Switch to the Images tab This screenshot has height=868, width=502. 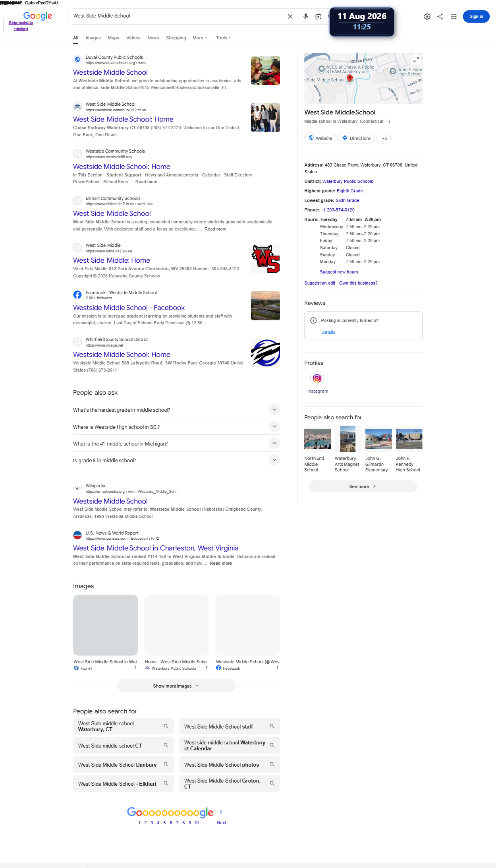pos(93,38)
